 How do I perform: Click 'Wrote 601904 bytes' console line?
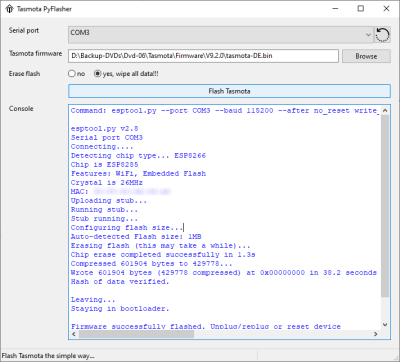224,273
